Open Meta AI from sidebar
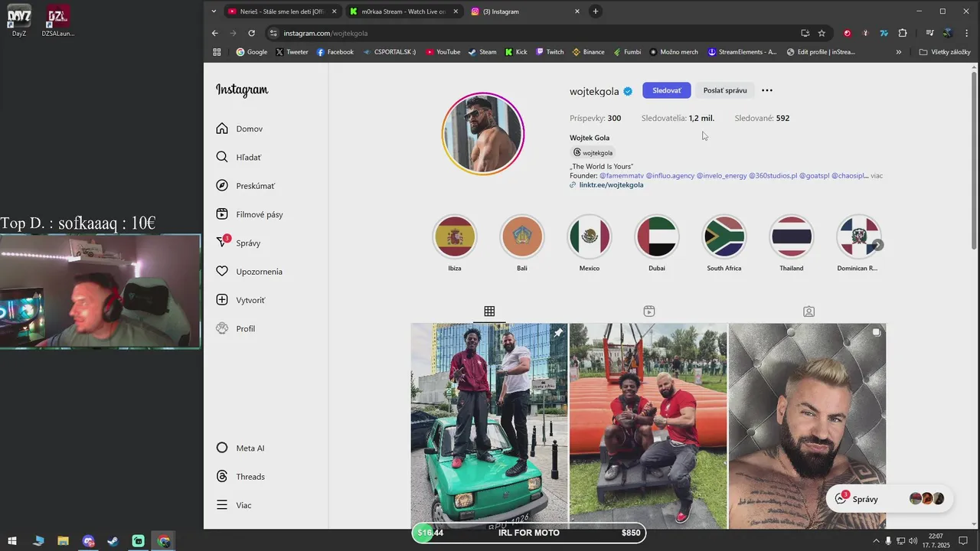This screenshot has width=980, height=551. point(240,448)
